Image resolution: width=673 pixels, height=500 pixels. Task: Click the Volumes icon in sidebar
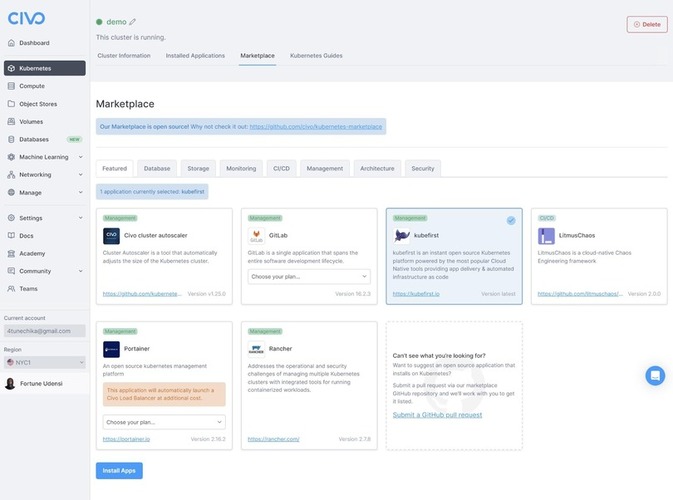[12, 121]
